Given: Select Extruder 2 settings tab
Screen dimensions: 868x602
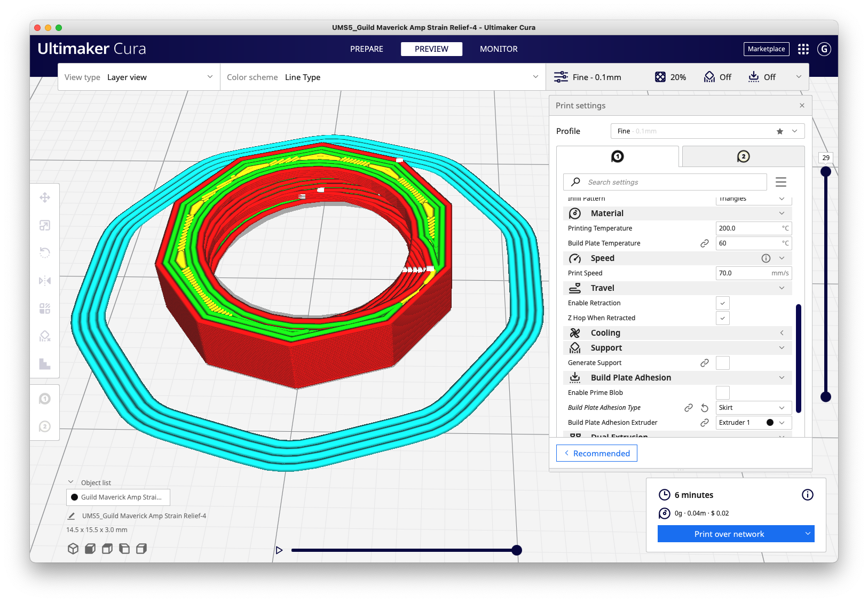Looking at the screenshot, I should pos(743,156).
